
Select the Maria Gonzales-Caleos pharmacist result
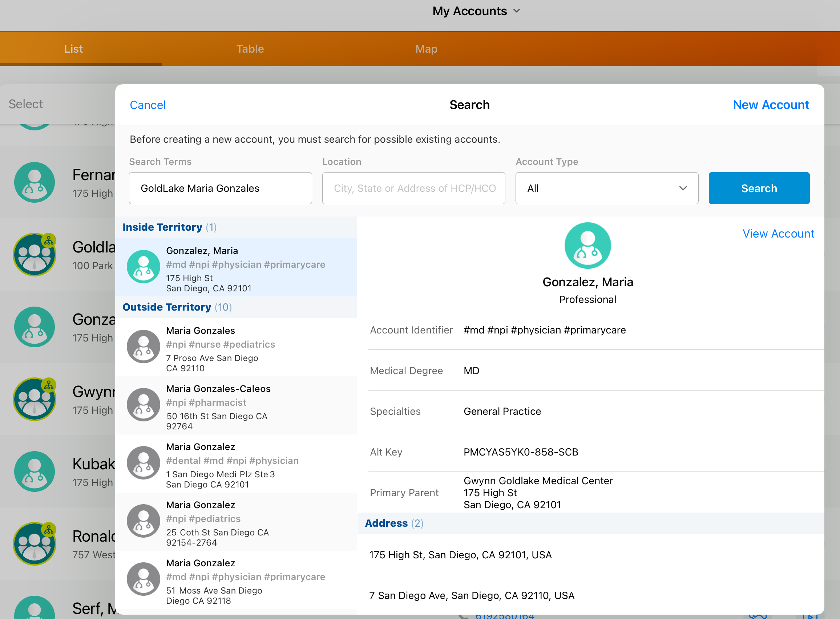236,405
